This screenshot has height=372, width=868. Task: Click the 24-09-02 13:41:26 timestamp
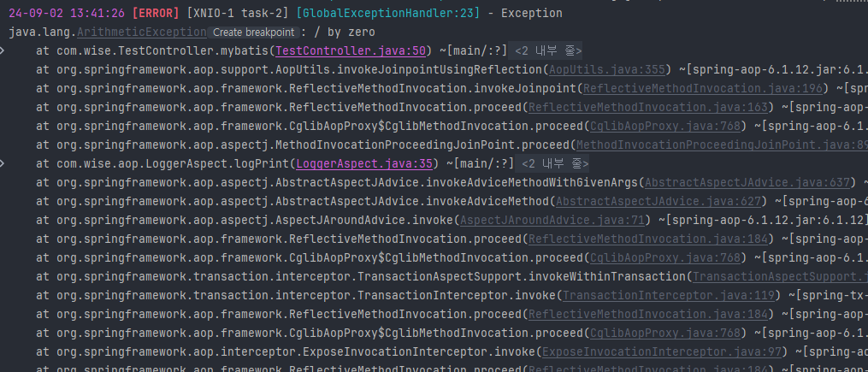[67, 14]
